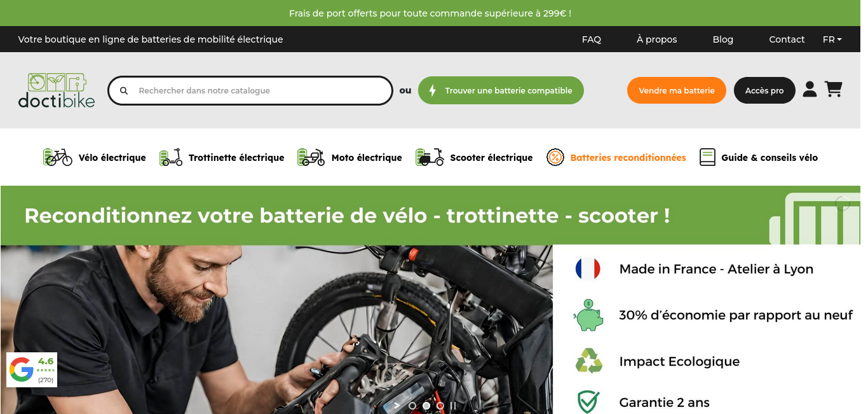Open the FAQ menu item
The image size is (868, 414).
click(592, 39)
